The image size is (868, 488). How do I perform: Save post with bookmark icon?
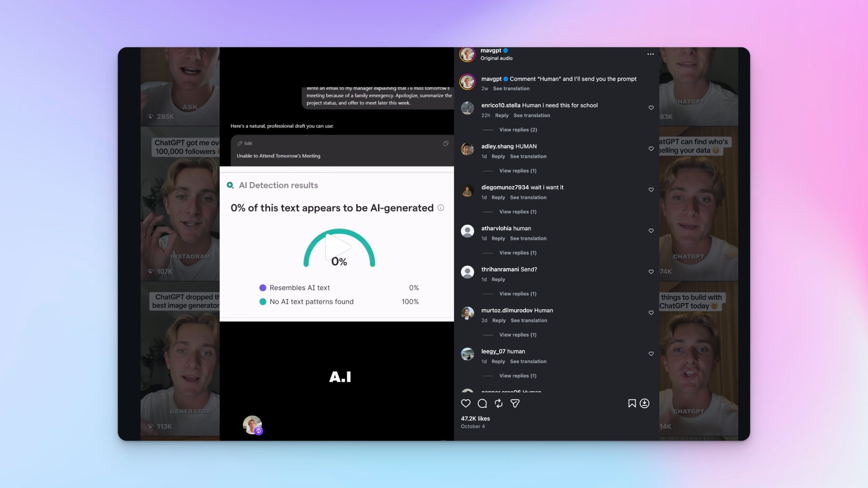(632, 403)
